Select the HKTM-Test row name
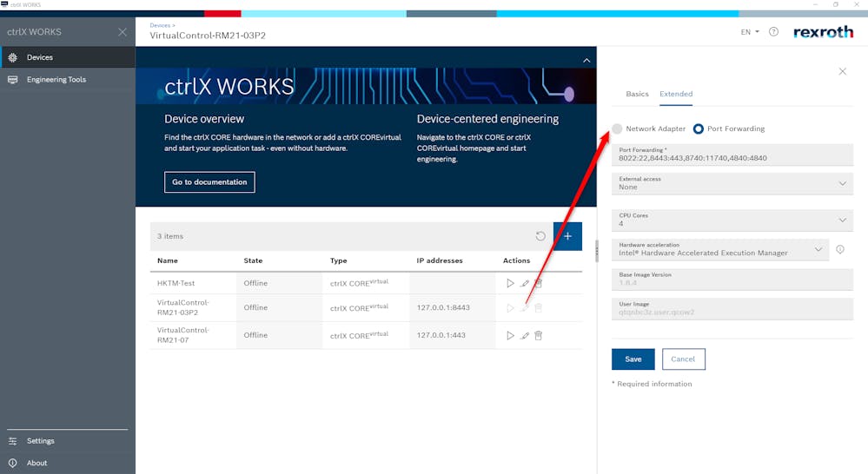Screen dimensions: 868x474 pyautogui.click(x=176, y=283)
